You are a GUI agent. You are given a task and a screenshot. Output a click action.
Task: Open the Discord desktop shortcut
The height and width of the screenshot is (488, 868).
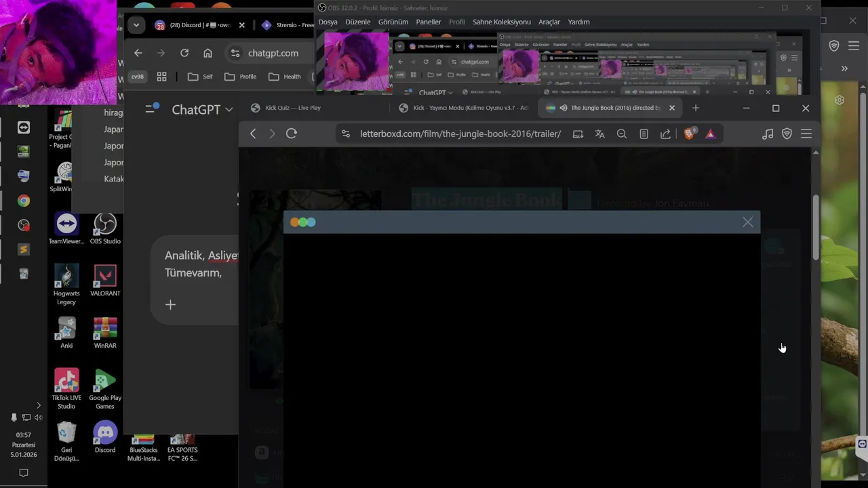[x=105, y=438]
